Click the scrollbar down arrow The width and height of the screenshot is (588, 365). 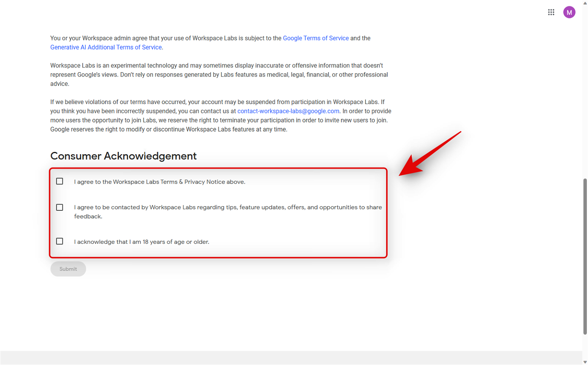pyautogui.click(x=585, y=362)
